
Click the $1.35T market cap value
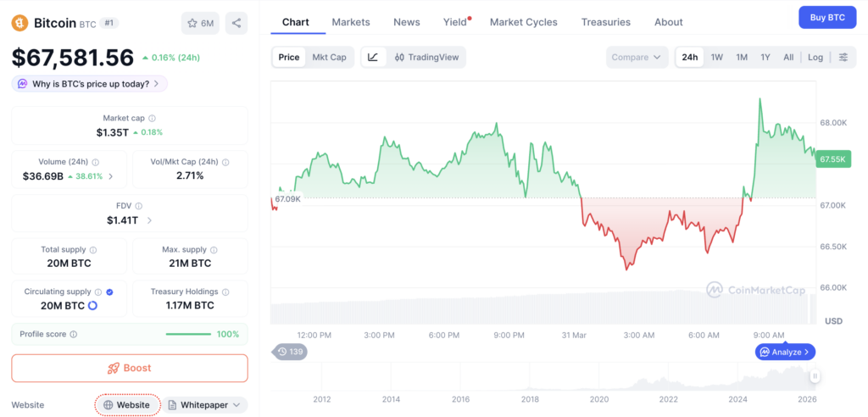(113, 132)
